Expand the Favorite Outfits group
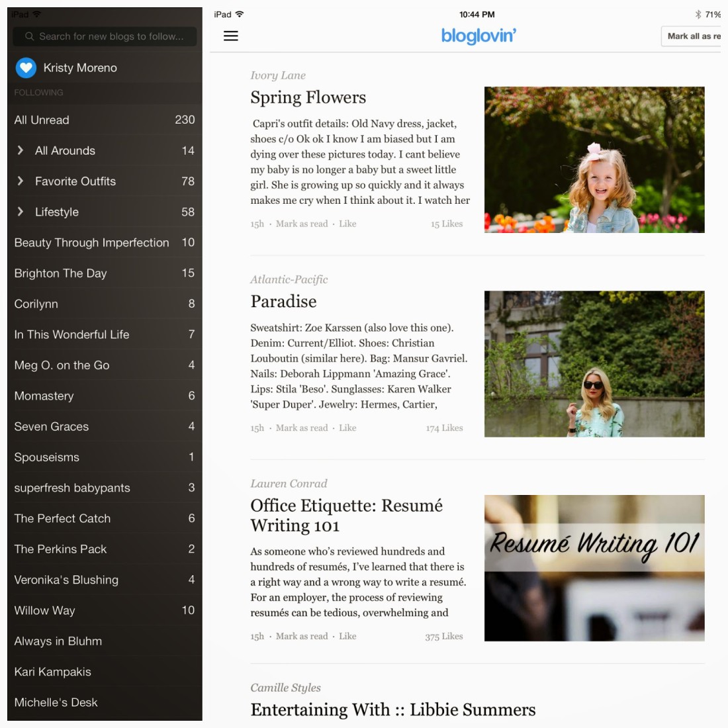The height and width of the screenshot is (728, 728). pyautogui.click(x=20, y=181)
